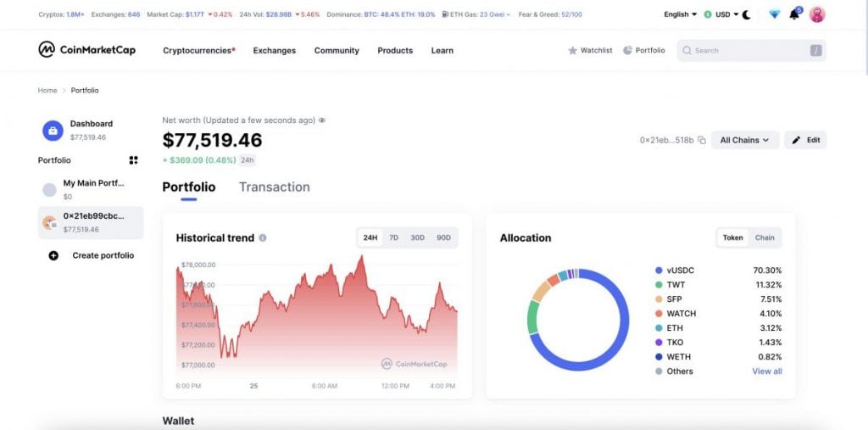Click the diamond rewards icon
868x430 pixels.
[775, 14]
